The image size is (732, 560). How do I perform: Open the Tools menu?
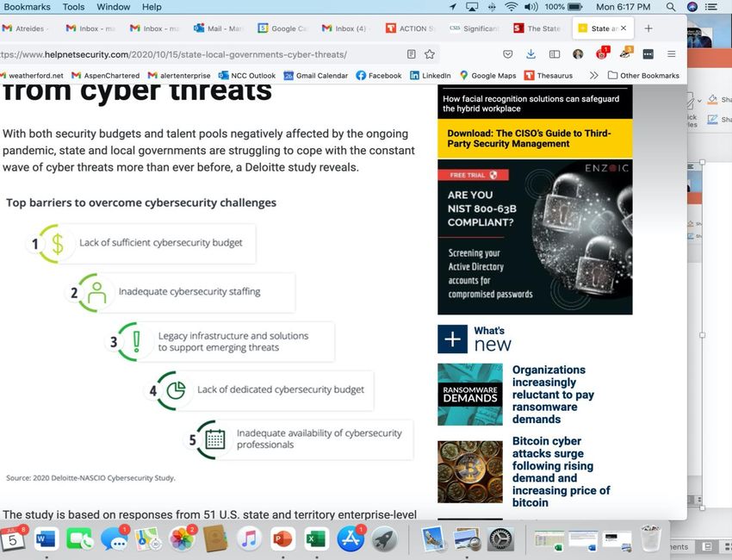tap(74, 7)
